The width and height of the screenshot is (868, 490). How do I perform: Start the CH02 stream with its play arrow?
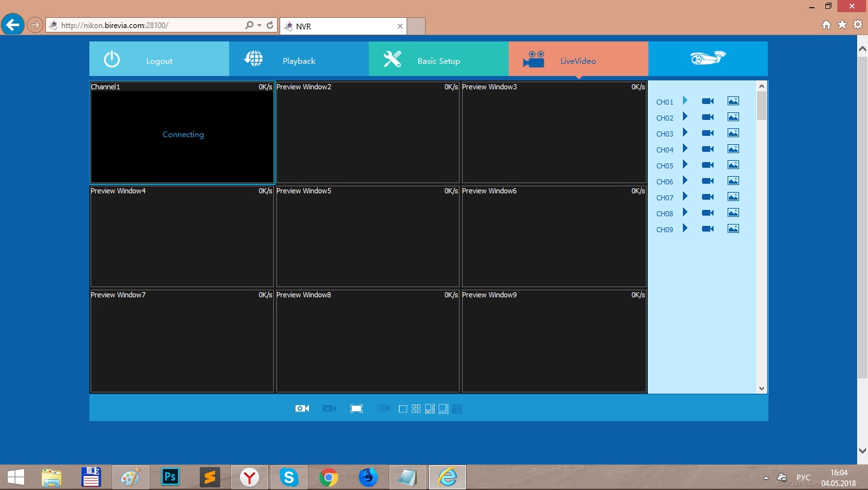click(685, 117)
